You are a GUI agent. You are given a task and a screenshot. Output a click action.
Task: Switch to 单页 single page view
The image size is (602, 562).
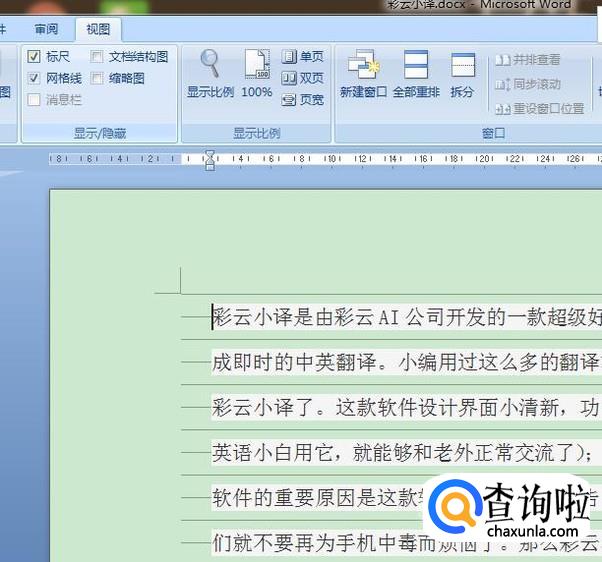(302, 57)
